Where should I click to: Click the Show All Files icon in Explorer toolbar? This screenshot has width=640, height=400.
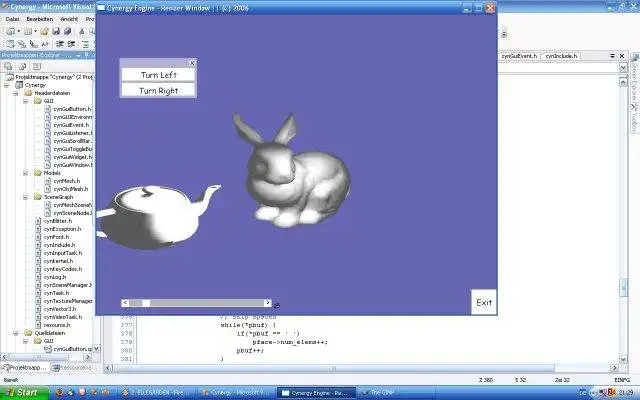(22, 66)
